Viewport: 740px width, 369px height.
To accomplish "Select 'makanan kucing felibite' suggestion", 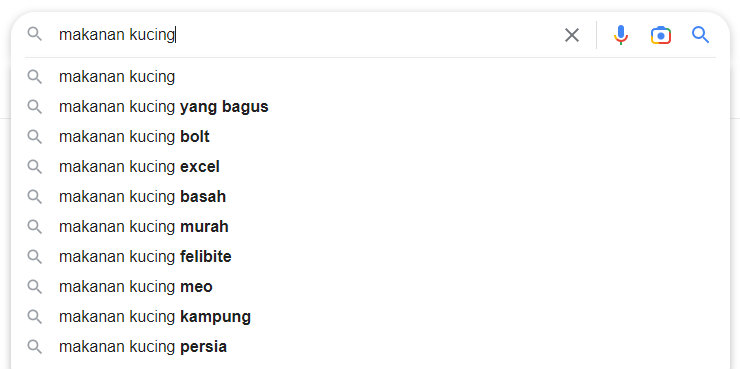I will (370, 257).
